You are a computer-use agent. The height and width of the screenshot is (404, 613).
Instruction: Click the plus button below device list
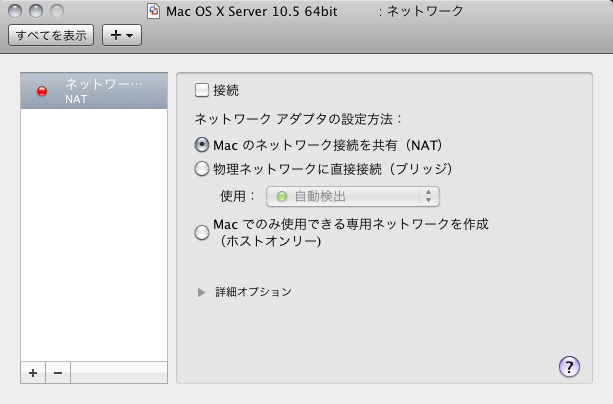click(x=33, y=372)
